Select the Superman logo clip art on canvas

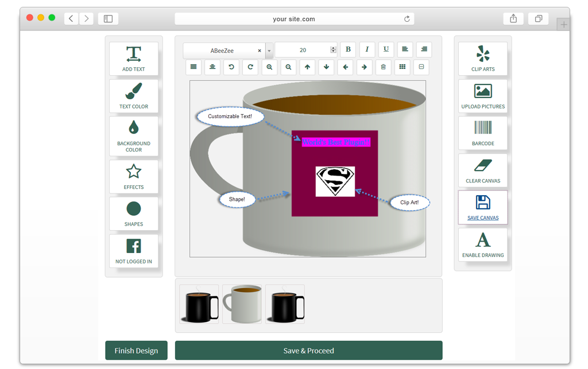(335, 181)
